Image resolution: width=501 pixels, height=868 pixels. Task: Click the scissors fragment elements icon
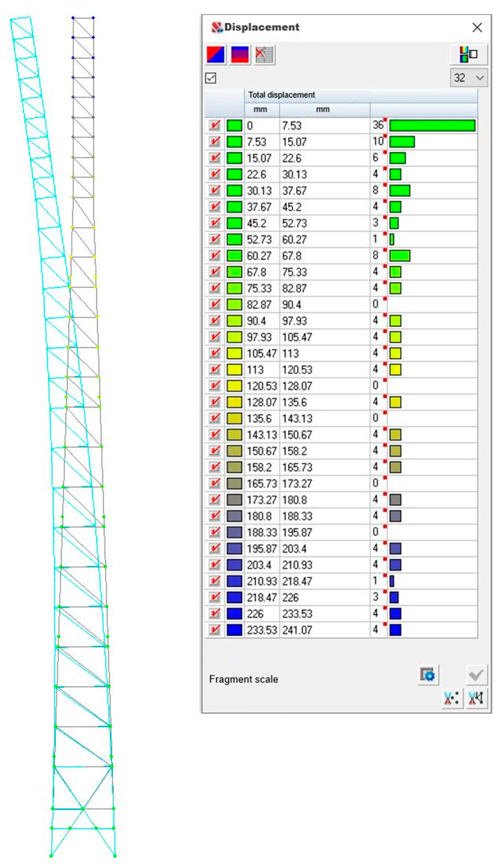tap(476, 698)
